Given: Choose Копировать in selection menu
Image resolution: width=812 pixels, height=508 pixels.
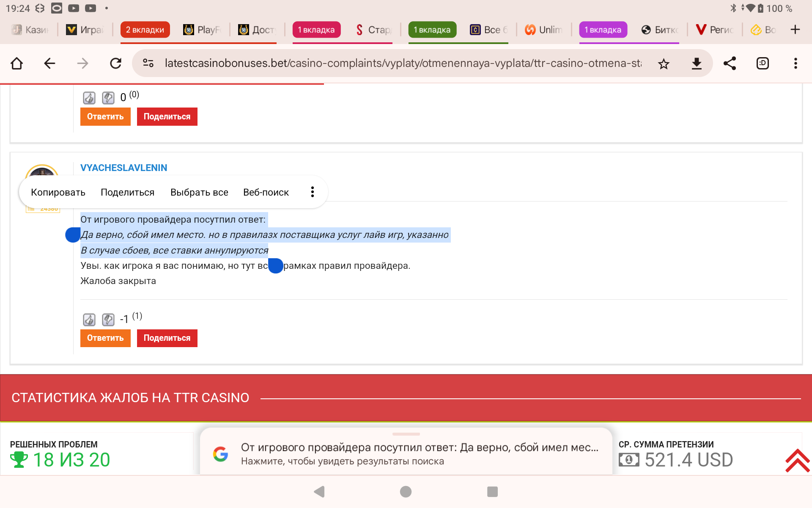Looking at the screenshot, I should click(58, 192).
